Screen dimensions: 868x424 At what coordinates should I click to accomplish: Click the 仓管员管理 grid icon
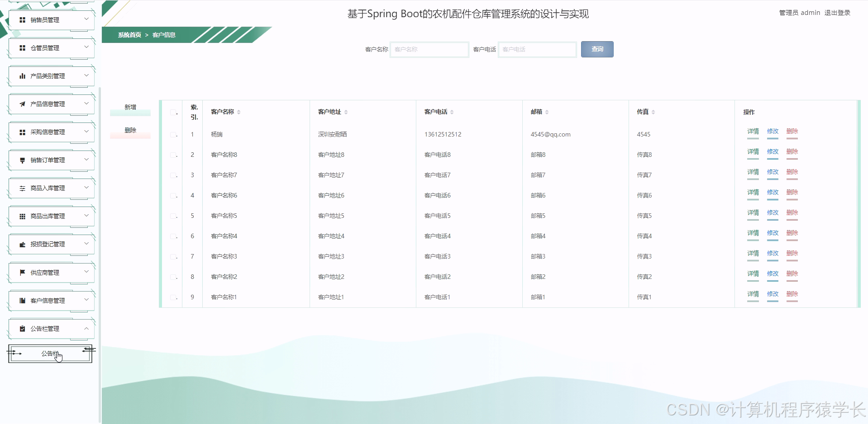(22, 47)
